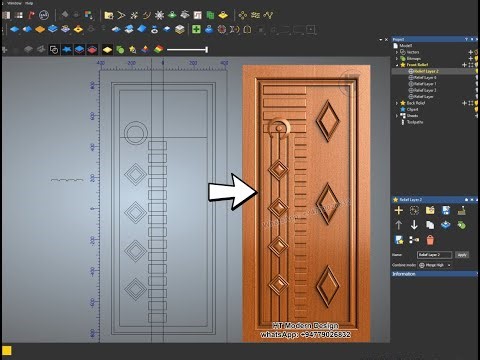
Task: Toggle visibility bulb for Back Relief row
Action: click(477, 103)
